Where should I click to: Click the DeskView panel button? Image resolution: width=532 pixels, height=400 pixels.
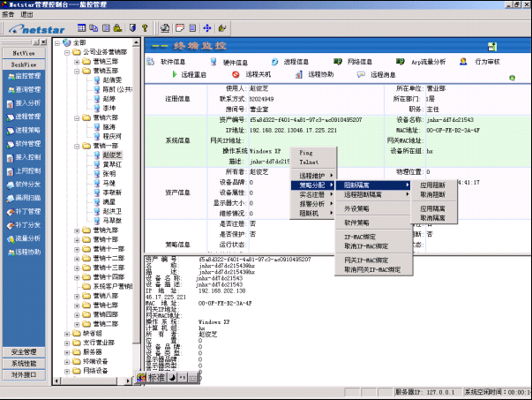[x=24, y=64]
